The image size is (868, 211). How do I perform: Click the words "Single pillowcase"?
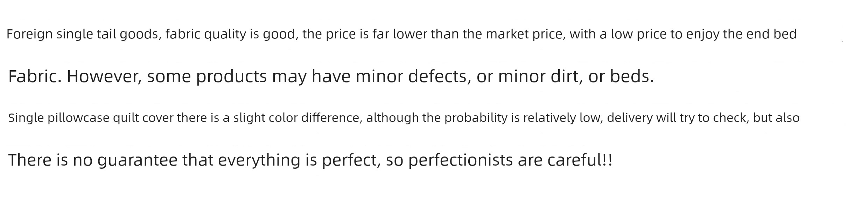(59, 118)
